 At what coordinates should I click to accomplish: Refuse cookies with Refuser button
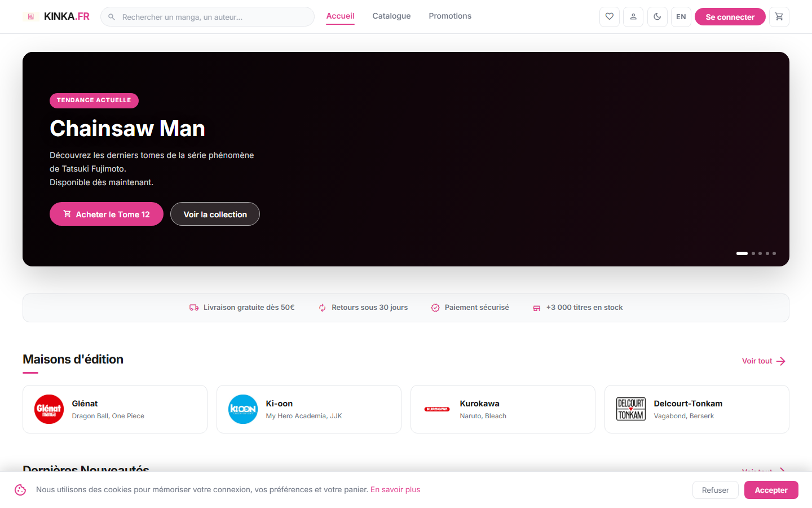point(716,490)
